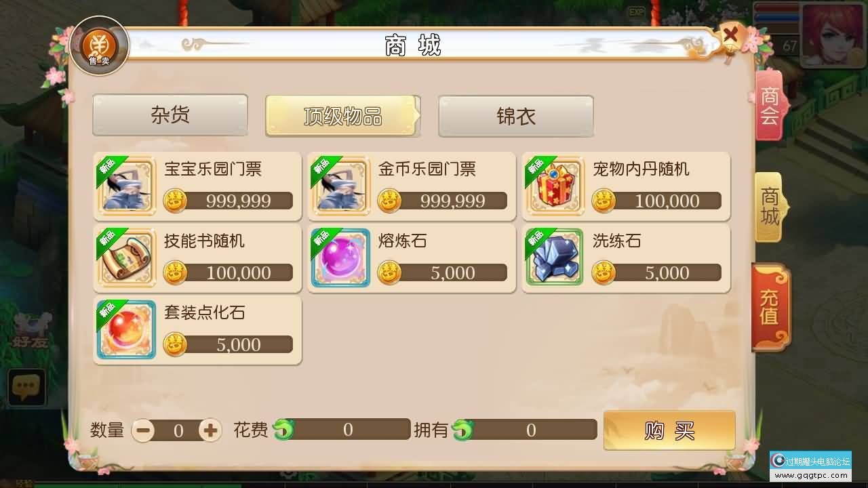Pick the 技能书随机 scroll icon
868x488 pixels.
click(126, 258)
